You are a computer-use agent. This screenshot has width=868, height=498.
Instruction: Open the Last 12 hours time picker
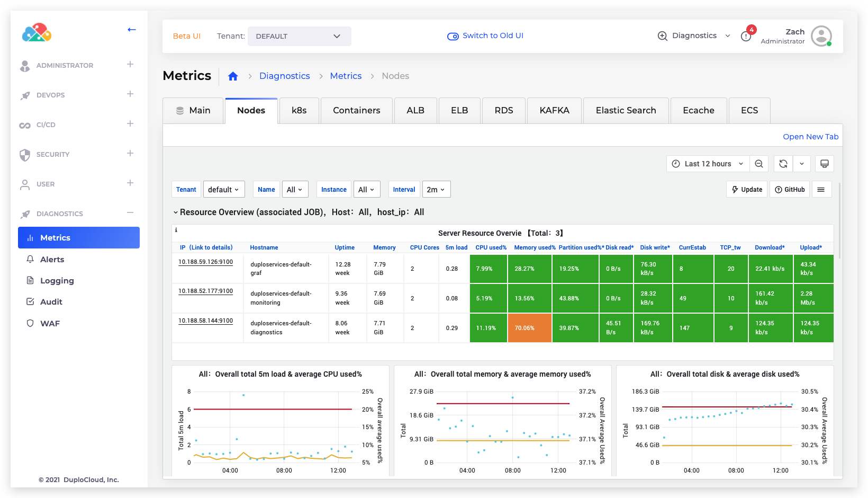707,164
